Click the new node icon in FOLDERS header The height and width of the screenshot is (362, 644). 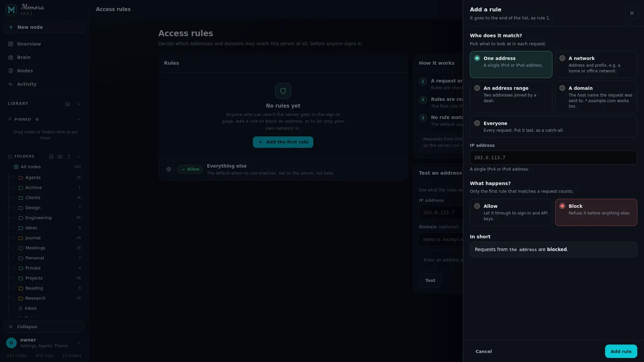pyautogui.click(x=51, y=156)
